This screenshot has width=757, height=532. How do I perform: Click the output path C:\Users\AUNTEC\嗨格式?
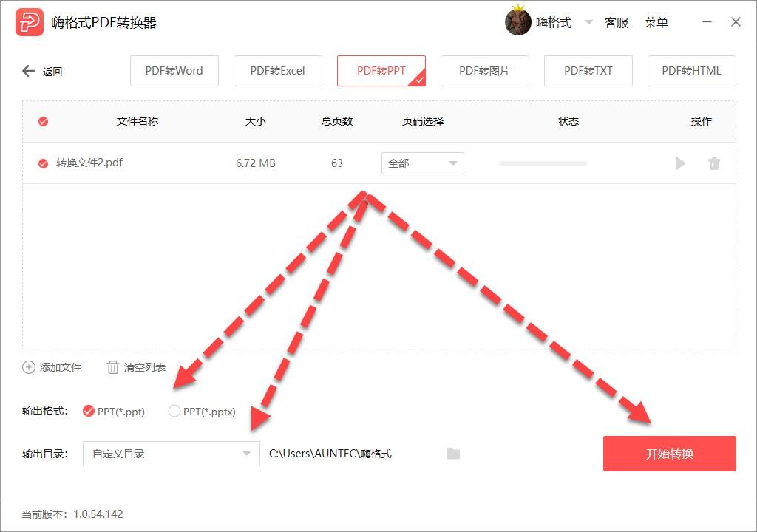(x=330, y=454)
